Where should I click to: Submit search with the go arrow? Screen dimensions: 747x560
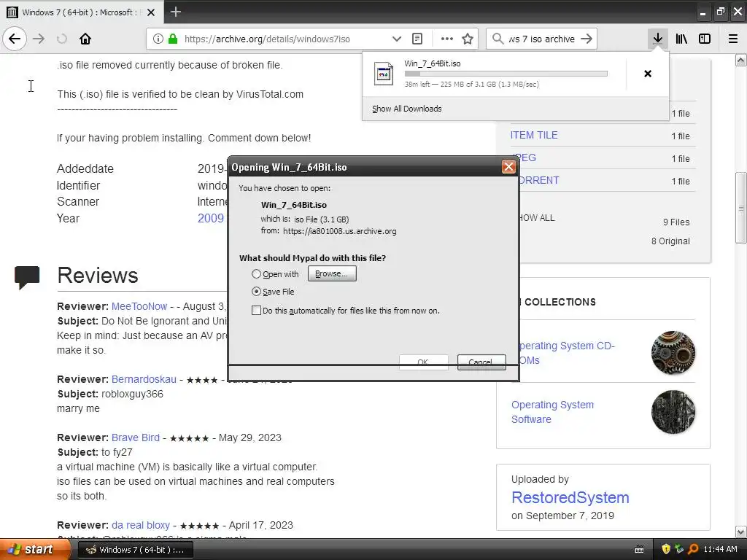point(587,39)
